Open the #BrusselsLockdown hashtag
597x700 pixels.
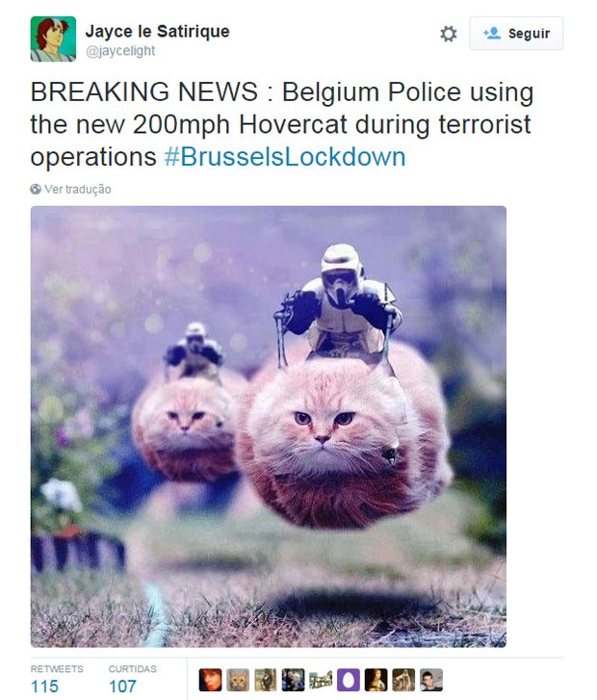pyautogui.click(x=285, y=157)
